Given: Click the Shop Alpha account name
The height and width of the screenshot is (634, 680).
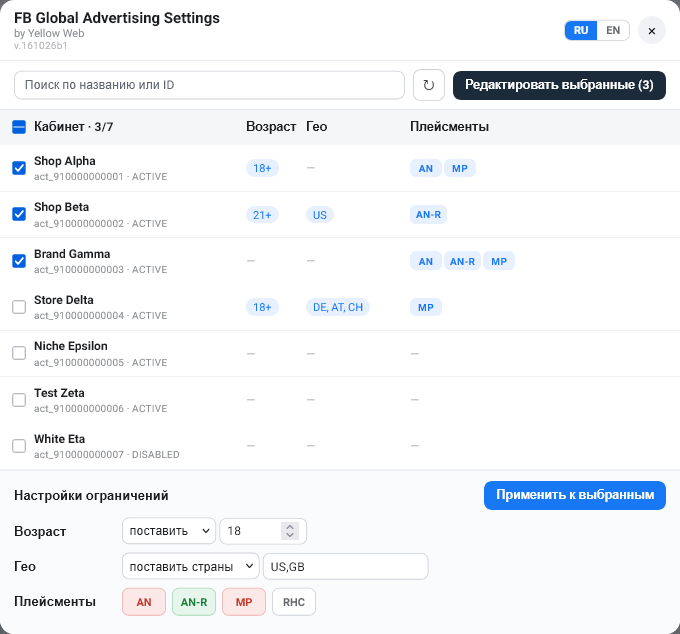Looking at the screenshot, I should coord(65,161).
